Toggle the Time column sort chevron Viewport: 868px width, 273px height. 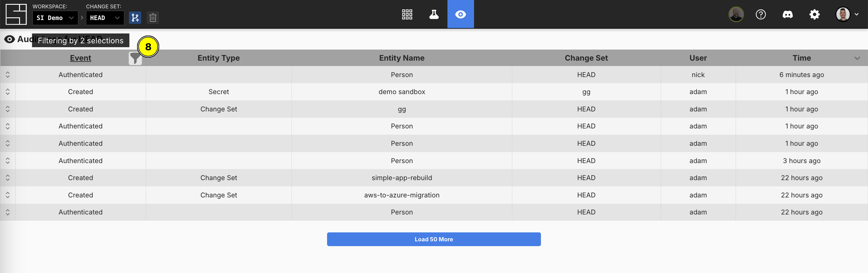(857, 58)
